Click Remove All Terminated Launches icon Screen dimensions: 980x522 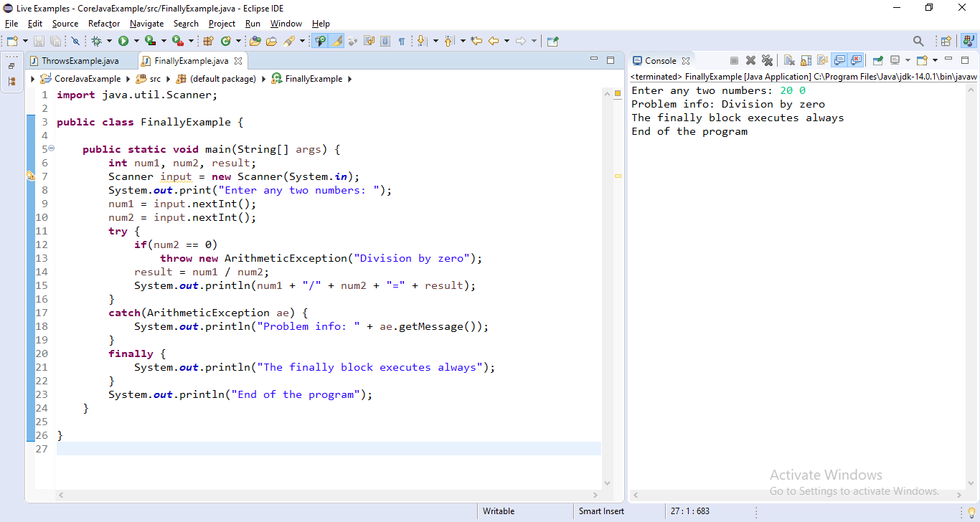tap(767, 60)
